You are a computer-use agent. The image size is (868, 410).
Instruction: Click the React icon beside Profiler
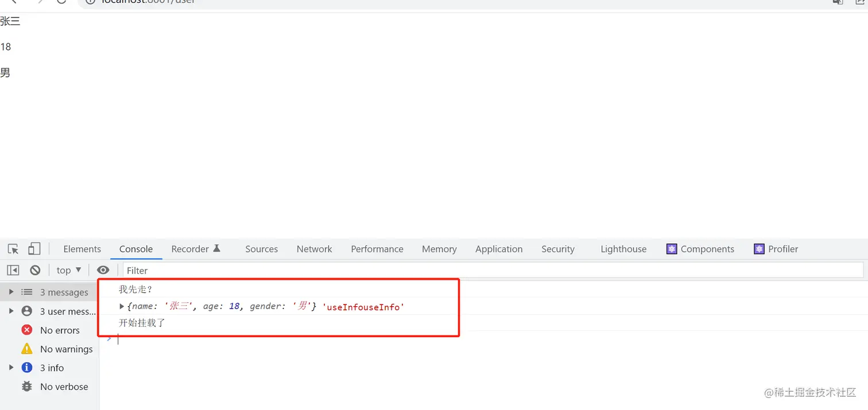coord(759,249)
